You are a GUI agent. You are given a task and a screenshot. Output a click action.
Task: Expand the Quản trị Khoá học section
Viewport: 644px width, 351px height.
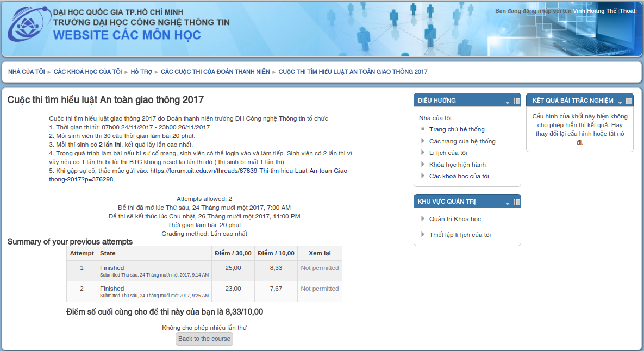click(x=423, y=219)
